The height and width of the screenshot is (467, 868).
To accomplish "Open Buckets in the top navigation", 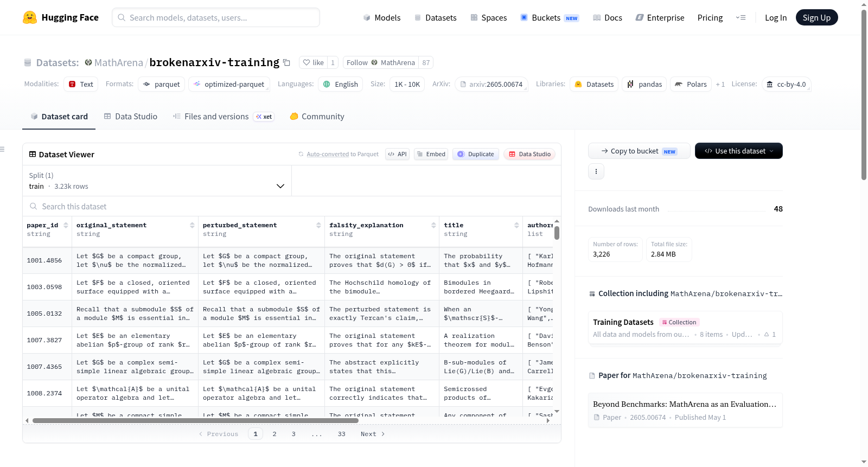I will [x=550, y=17].
